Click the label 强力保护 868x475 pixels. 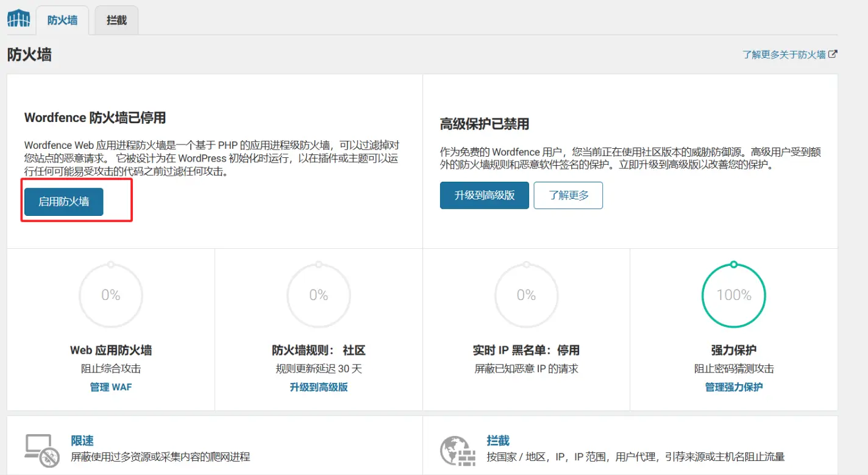[734, 351]
